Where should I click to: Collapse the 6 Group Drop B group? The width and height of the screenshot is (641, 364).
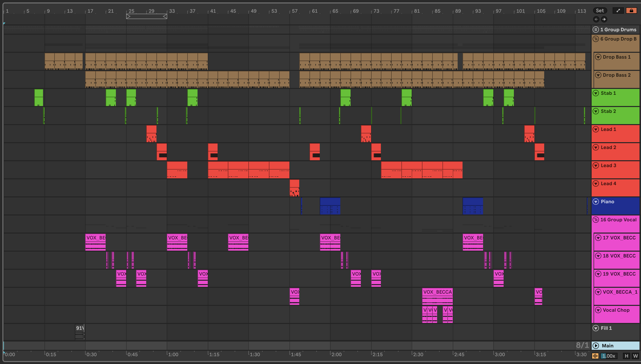(x=596, y=39)
